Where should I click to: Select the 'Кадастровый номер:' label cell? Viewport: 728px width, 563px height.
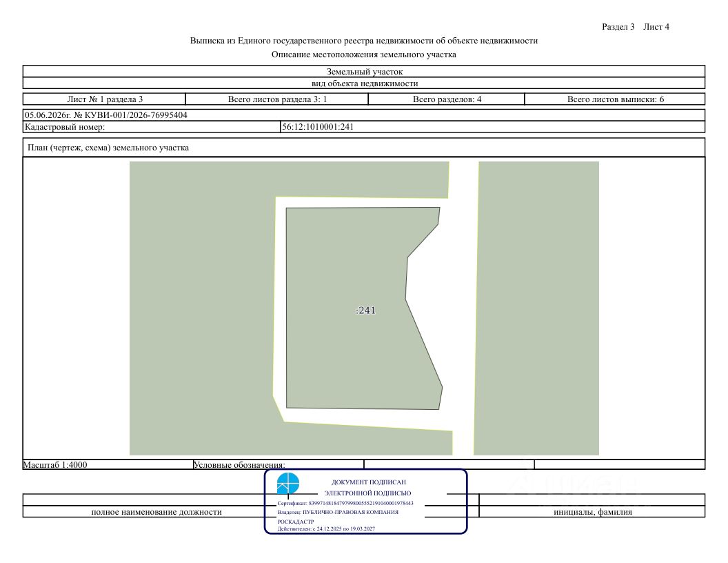coord(152,127)
